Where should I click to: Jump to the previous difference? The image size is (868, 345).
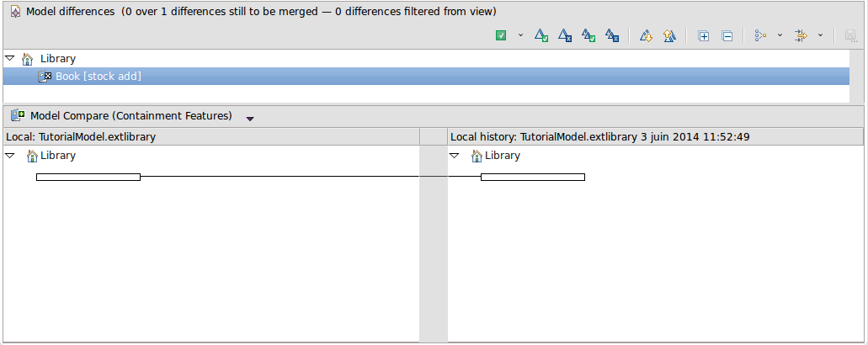click(669, 36)
